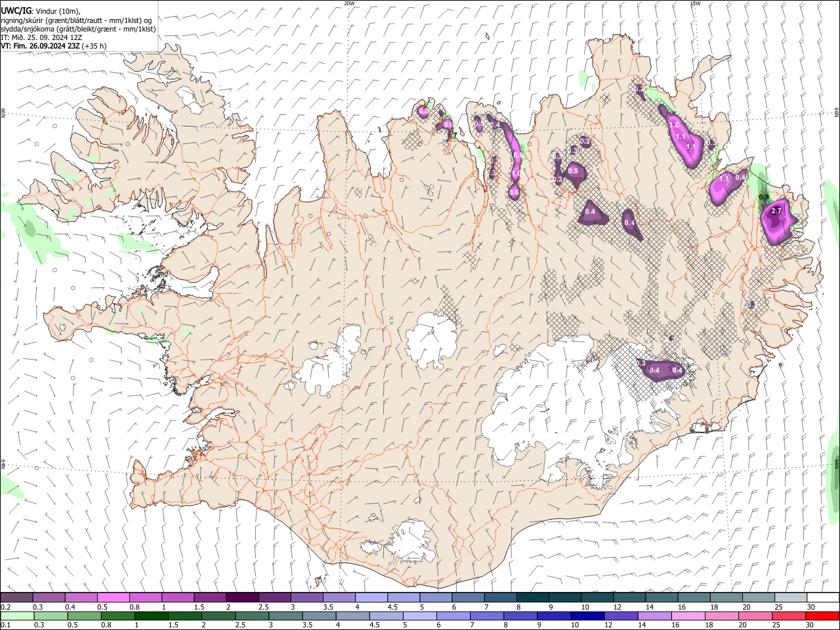Screen dimensions: 840x630
Task: Pick the bright red 30 swatch, lower legend row
Action: click(x=822, y=616)
